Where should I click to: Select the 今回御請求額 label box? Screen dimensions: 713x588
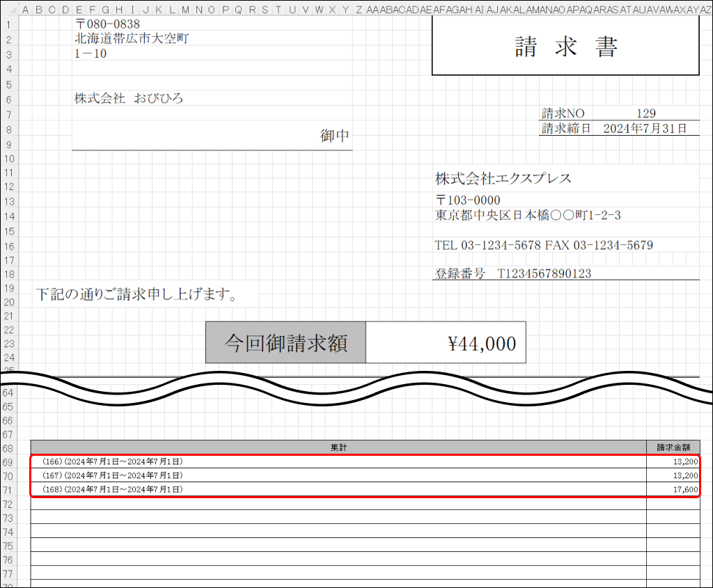pyautogui.click(x=285, y=342)
